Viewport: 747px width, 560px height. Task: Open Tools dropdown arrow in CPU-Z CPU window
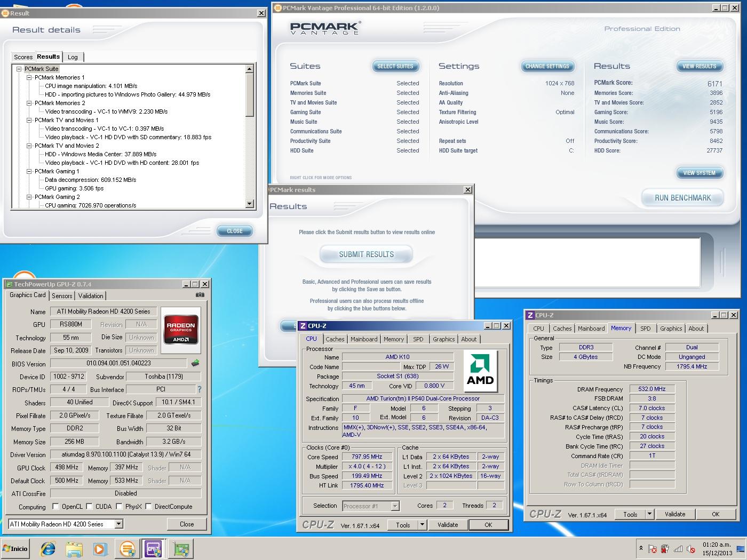tap(423, 525)
